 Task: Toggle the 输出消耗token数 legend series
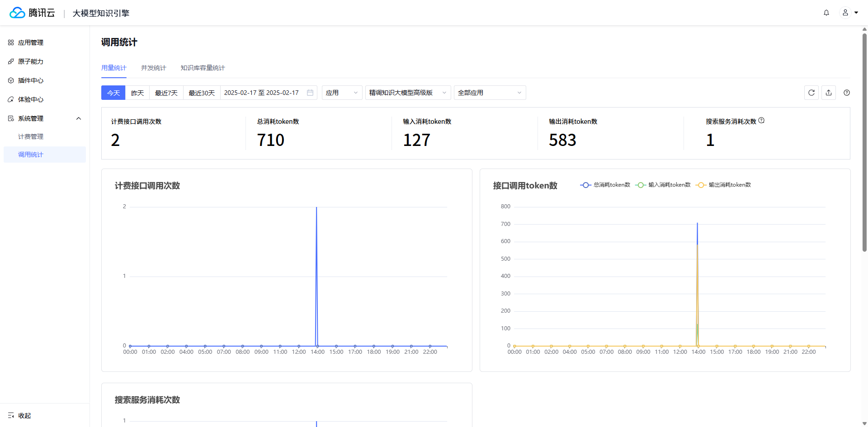tap(723, 185)
